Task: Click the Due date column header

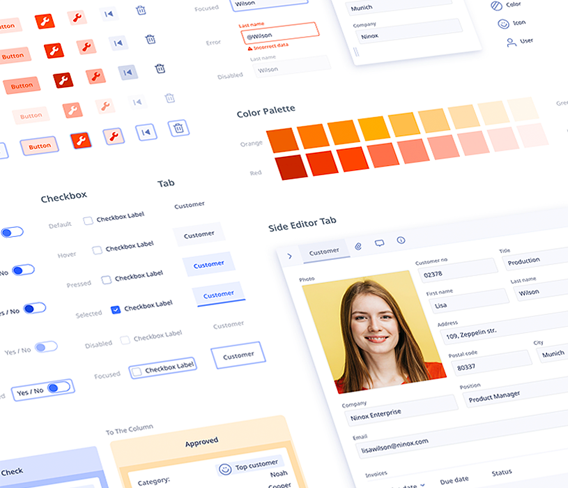Action: 454,480
